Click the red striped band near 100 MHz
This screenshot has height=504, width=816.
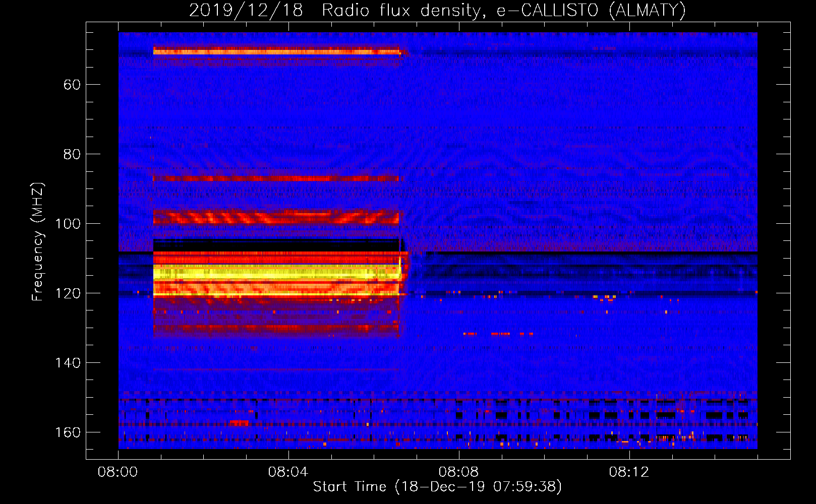point(276,217)
